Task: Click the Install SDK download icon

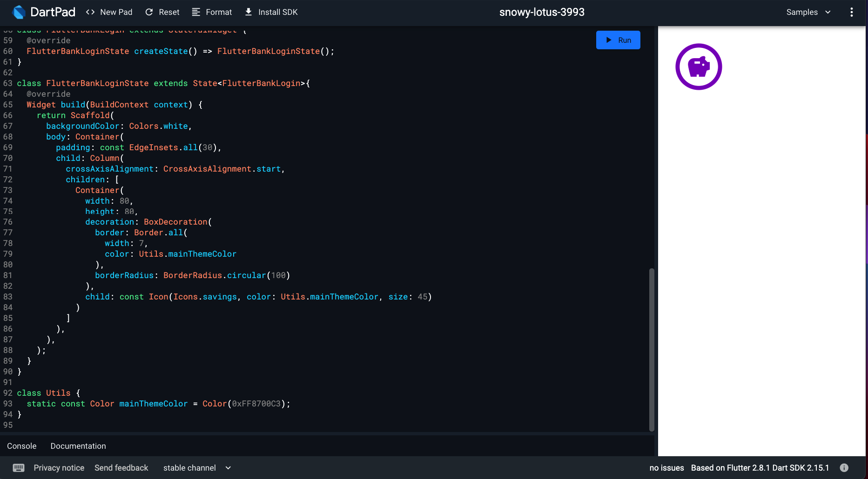Action: click(x=249, y=12)
